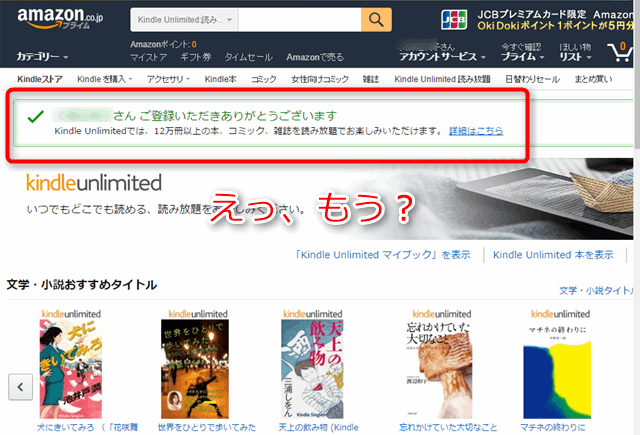Expand the アカウントサービス dropdown
Image resolution: width=640 pixels, height=435 pixels.
pyautogui.click(x=442, y=57)
